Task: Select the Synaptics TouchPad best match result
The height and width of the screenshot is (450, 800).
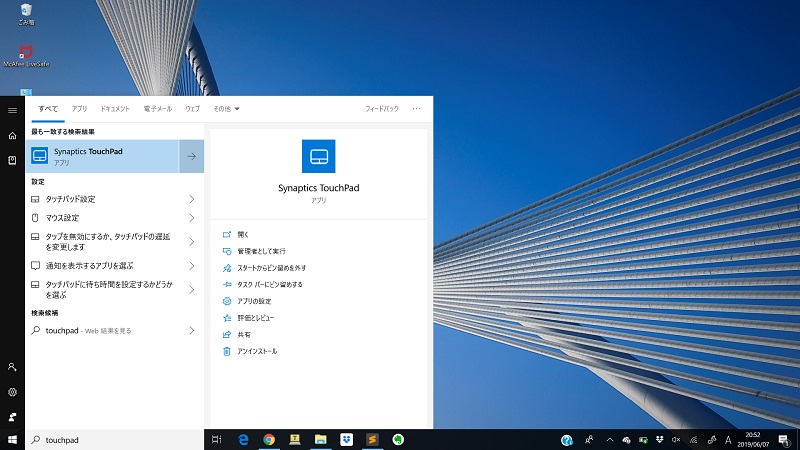Action: 102,157
